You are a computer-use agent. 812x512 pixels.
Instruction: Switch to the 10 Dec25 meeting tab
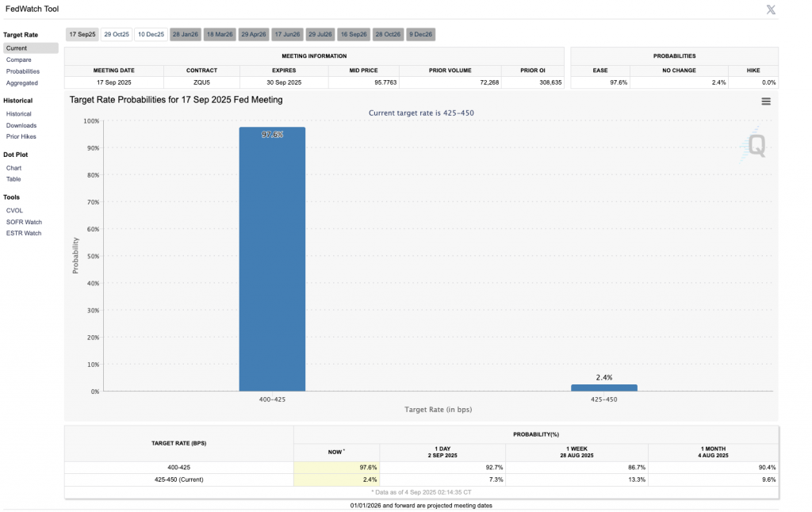(151, 34)
